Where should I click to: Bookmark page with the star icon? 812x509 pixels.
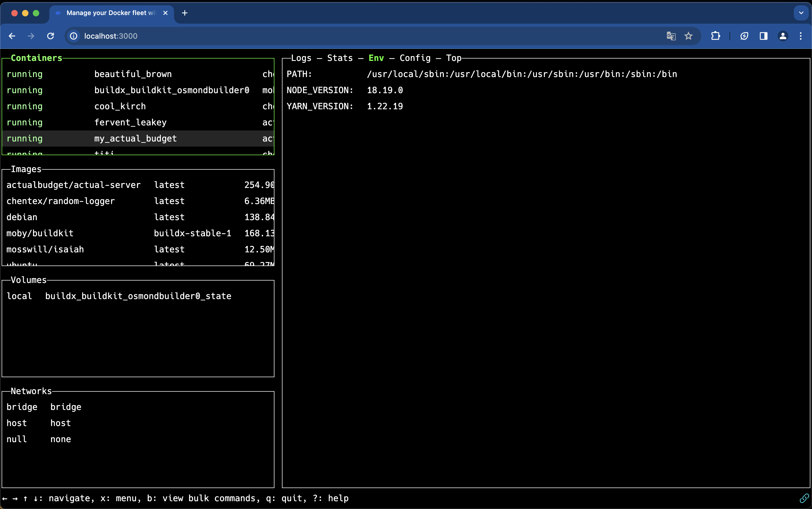tap(688, 36)
